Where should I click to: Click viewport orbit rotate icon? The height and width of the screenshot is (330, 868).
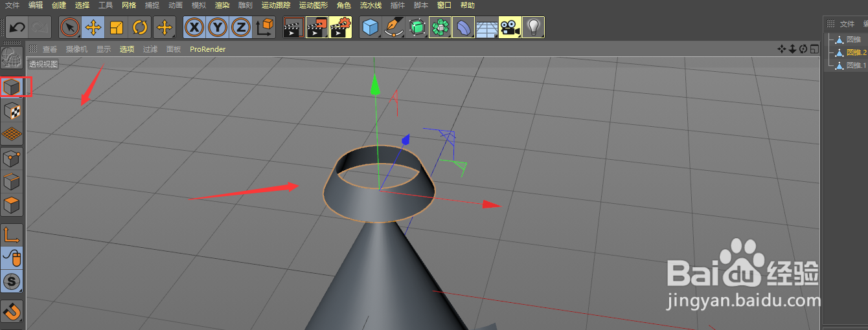click(x=803, y=49)
